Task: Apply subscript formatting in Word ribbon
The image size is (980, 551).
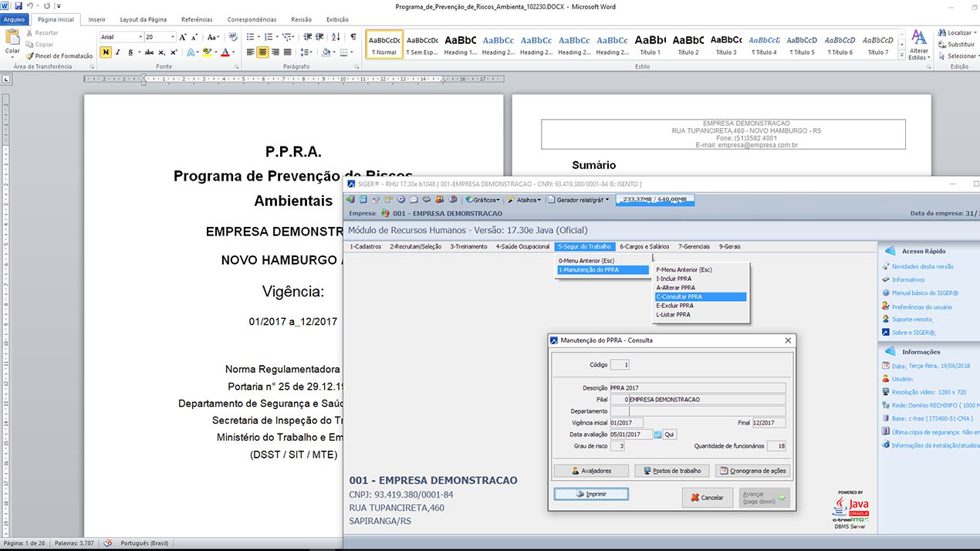Action: point(161,52)
